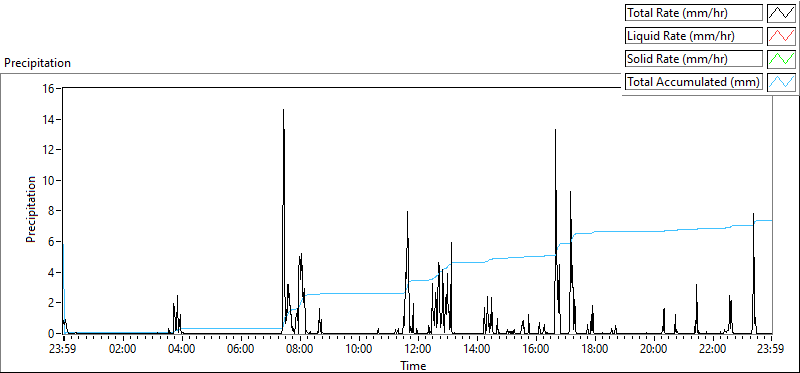Click the 6 value on the y-axis
This screenshot has width=800, height=373.
(52, 241)
